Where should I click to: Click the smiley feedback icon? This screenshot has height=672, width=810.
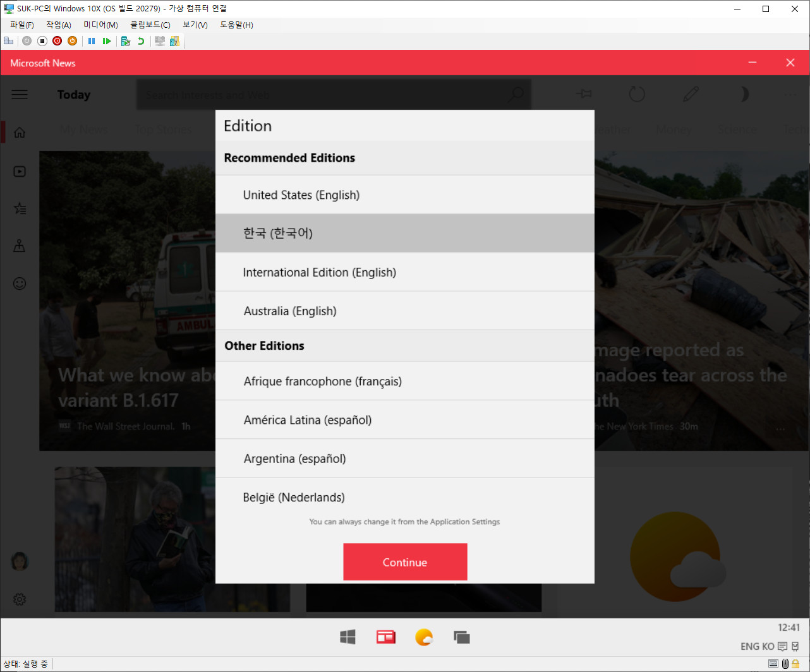(20, 283)
